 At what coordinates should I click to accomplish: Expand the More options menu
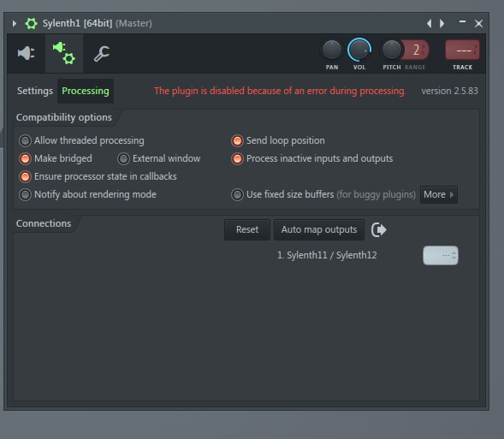[x=439, y=195]
